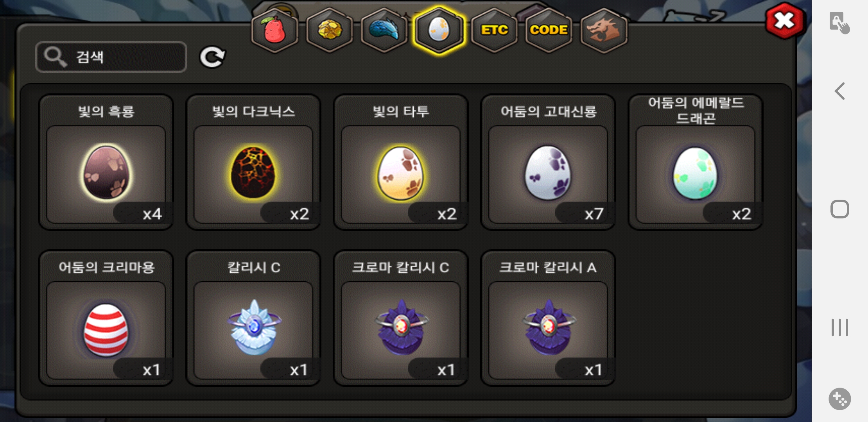Tap the Android back arrow
The image size is (868, 422).
pos(839,91)
